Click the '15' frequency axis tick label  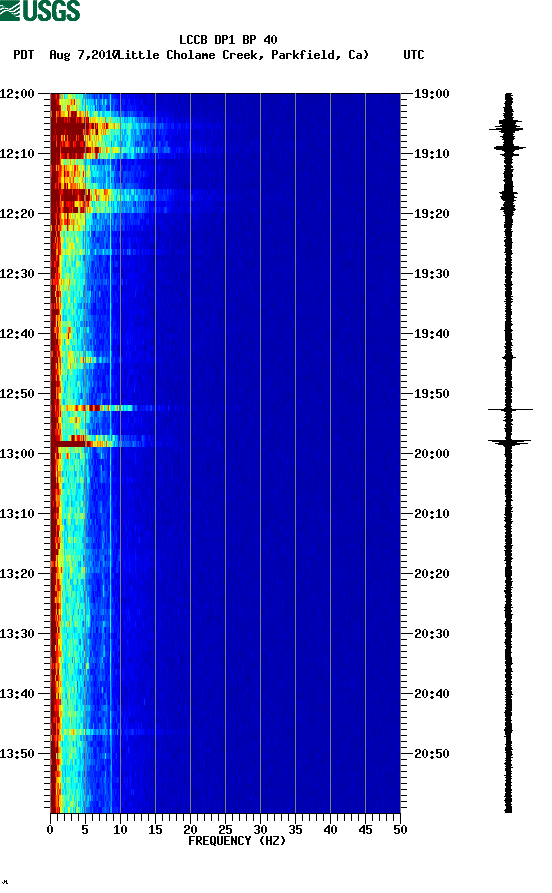(x=156, y=830)
